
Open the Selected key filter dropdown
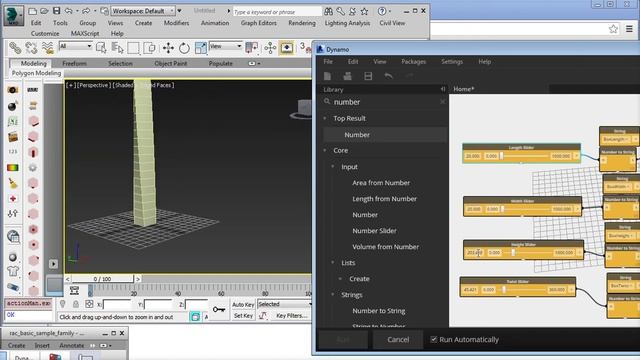(x=284, y=304)
